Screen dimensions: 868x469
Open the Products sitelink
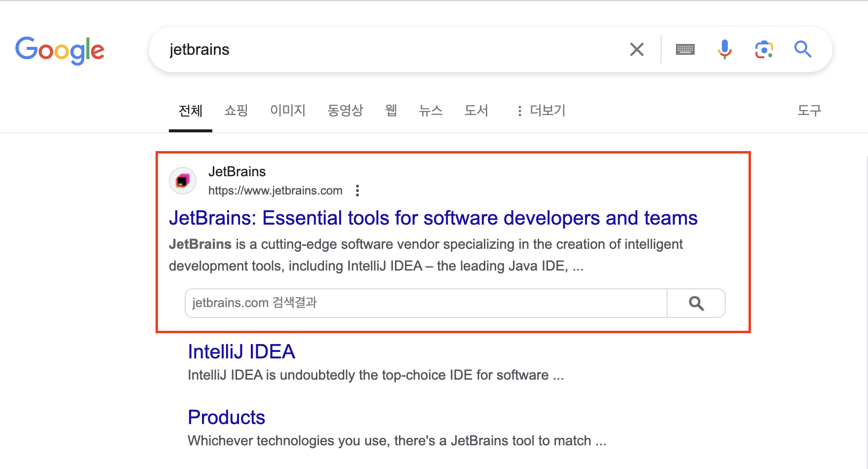(227, 417)
